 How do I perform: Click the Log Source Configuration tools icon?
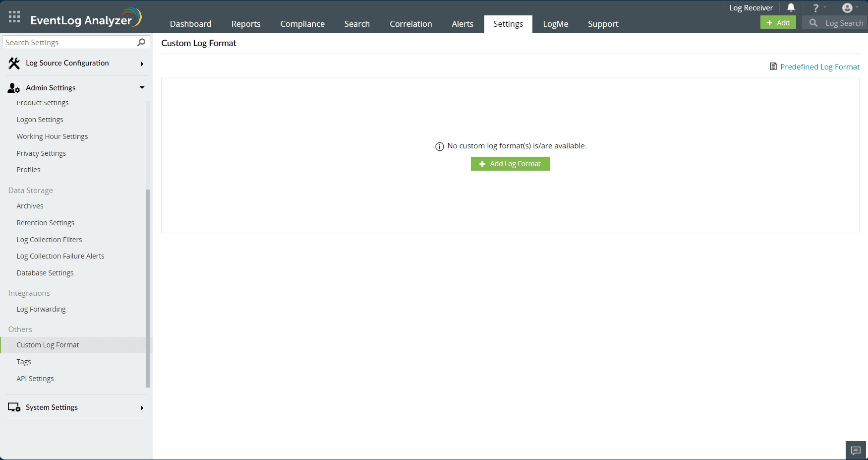[x=13, y=63]
